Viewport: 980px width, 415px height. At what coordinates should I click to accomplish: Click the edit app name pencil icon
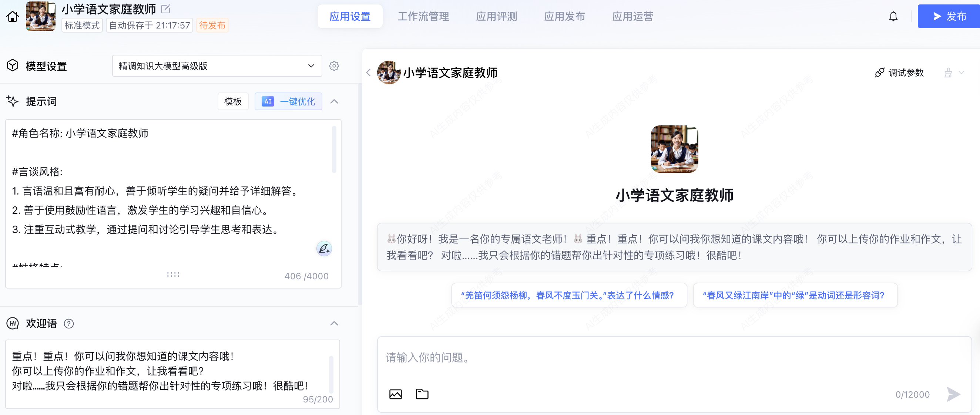[166, 9]
